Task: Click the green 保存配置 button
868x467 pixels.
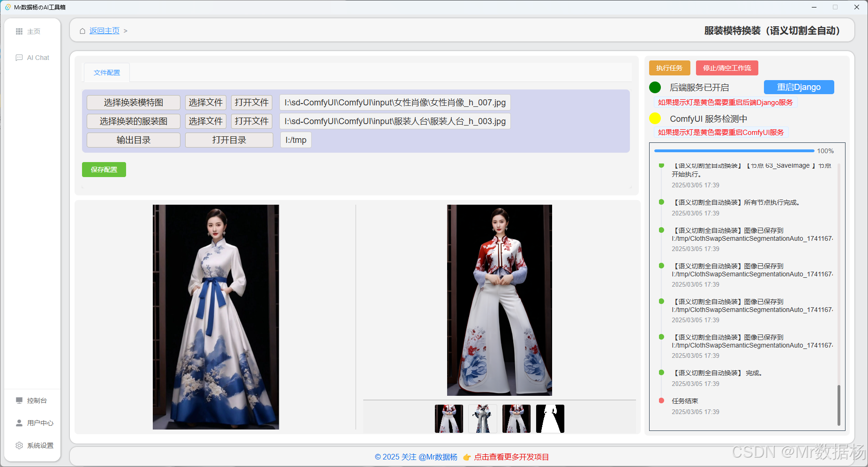Action: [x=104, y=170]
